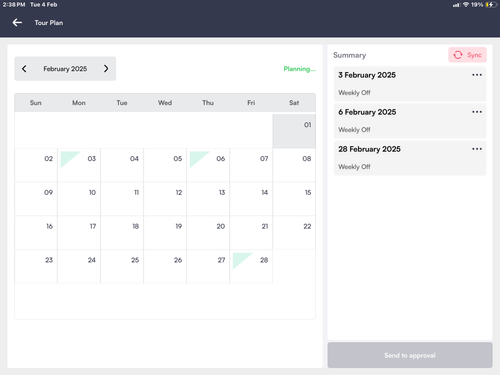This screenshot has width=500, height=375.
Task: Select calendar date 21
Action: 251,233
